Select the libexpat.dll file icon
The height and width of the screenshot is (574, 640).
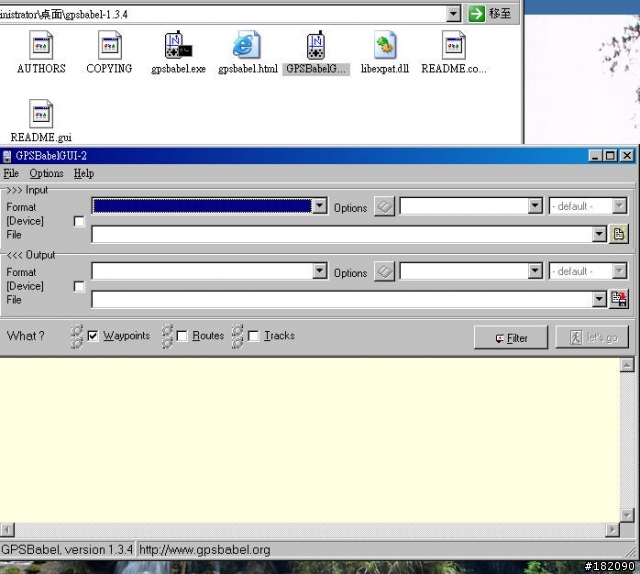385,46
